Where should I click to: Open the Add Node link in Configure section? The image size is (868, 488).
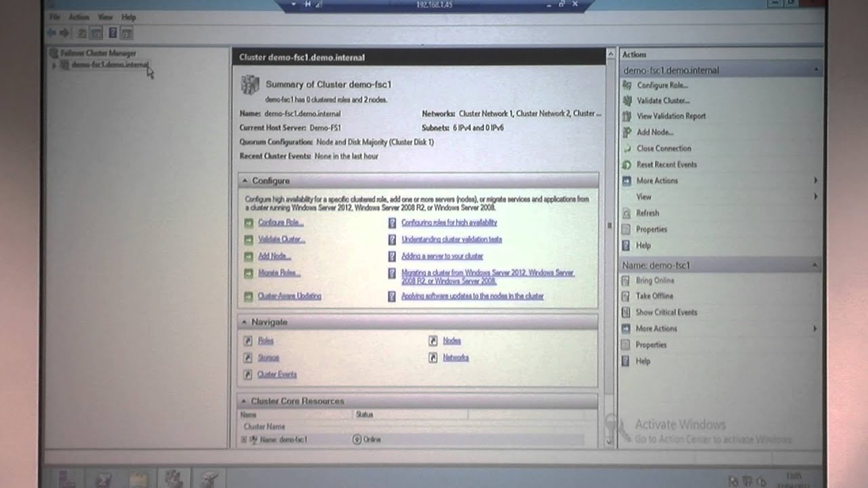click(x=275, y=256)
